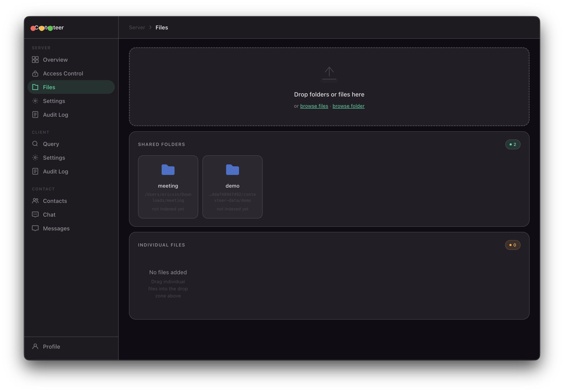Viewport: 564px width, 392px height.
Task: Open the meeting shared folder card
Action: pos(168,187)
